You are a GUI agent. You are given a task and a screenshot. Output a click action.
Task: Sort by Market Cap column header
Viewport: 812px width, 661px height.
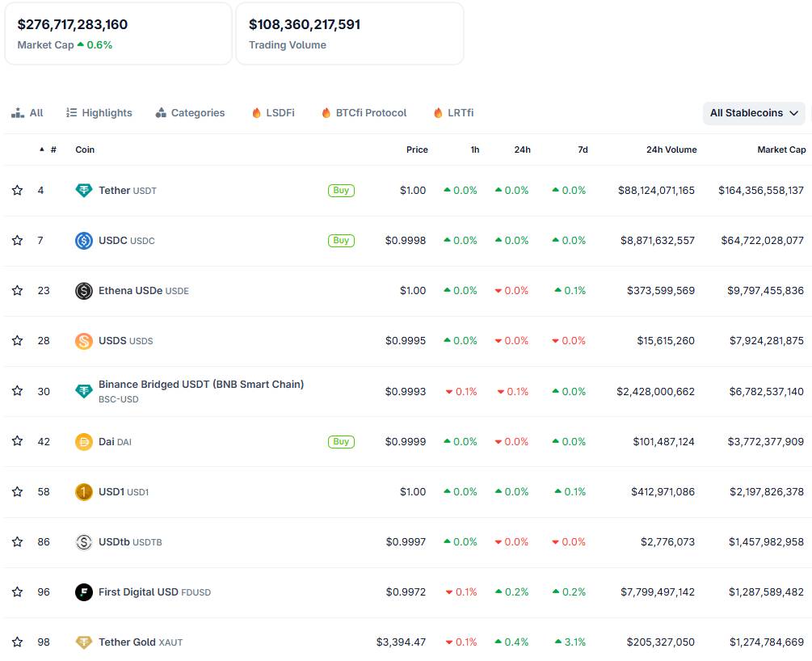[x=781, y=149]
